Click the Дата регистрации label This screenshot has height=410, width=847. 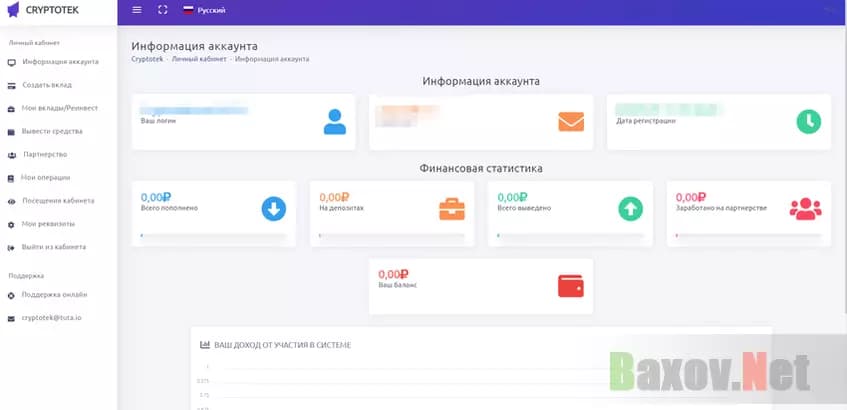coord(646,121)
